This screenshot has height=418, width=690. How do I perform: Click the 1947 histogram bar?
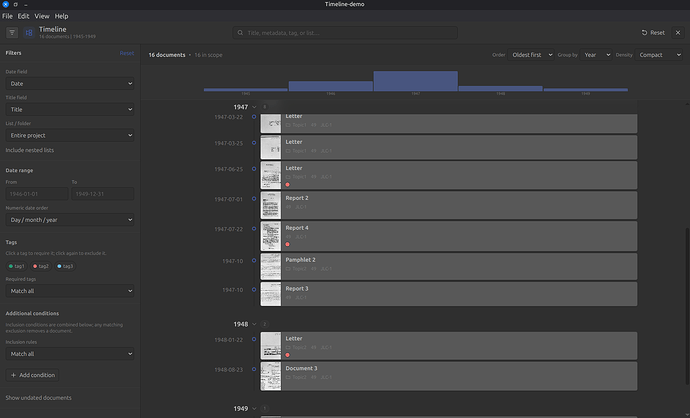(415, 81)
